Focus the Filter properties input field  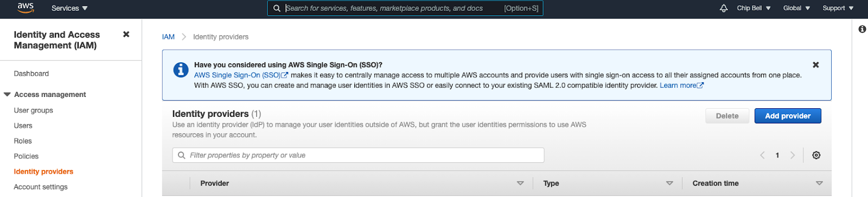pos(359,155)
